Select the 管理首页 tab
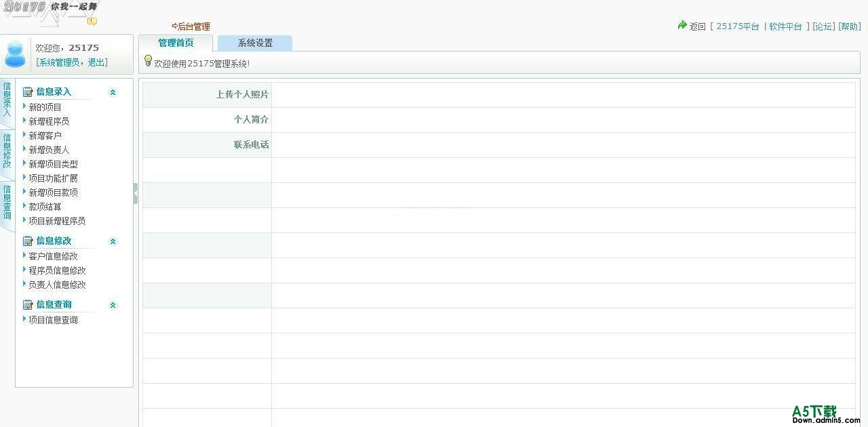 tap(176, 43)
